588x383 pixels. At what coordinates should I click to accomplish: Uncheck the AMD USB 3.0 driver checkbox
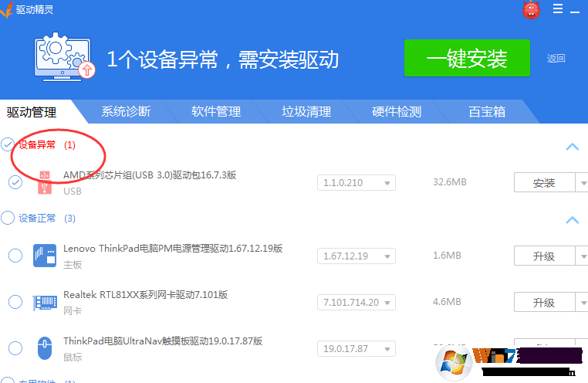point(15,182)
